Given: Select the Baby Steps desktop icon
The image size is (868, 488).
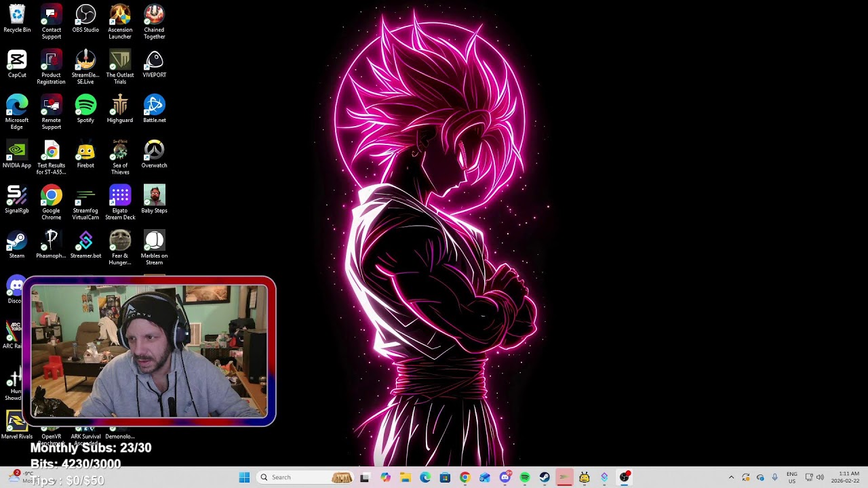Looking at the screenshot, I should pos(154,199).
